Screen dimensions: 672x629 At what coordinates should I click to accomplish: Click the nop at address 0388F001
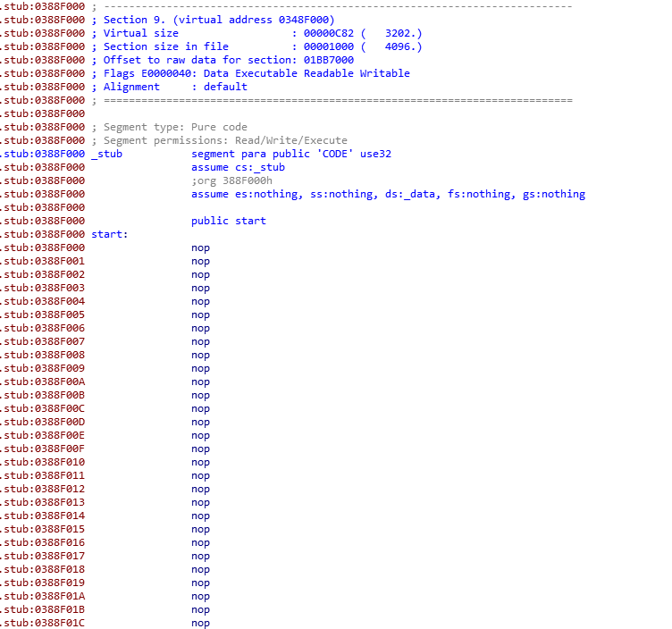200,261
